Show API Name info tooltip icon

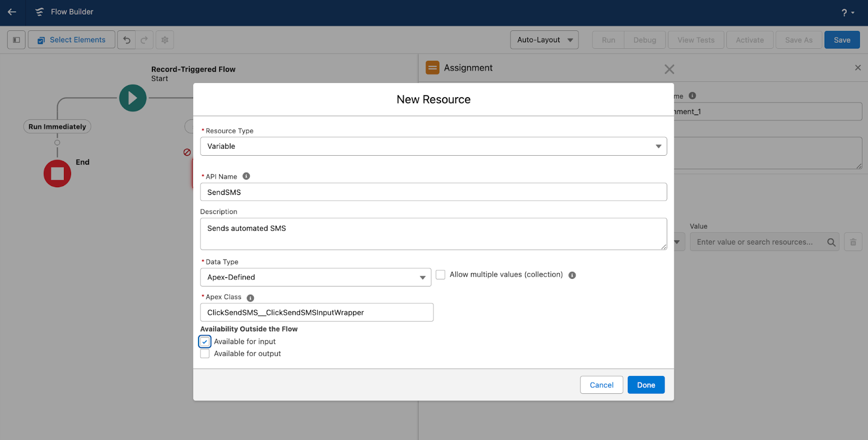[x=246, y=176]
